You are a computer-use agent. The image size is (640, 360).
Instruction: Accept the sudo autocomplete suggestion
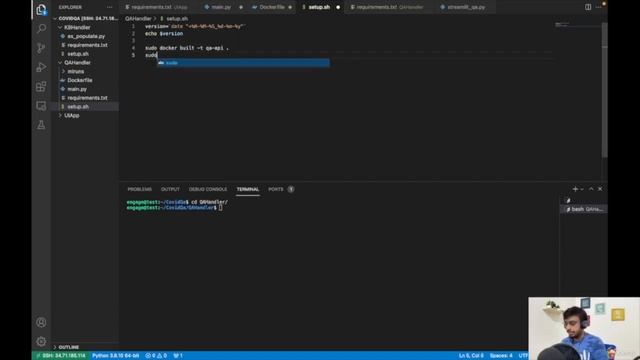pos(243,63)
